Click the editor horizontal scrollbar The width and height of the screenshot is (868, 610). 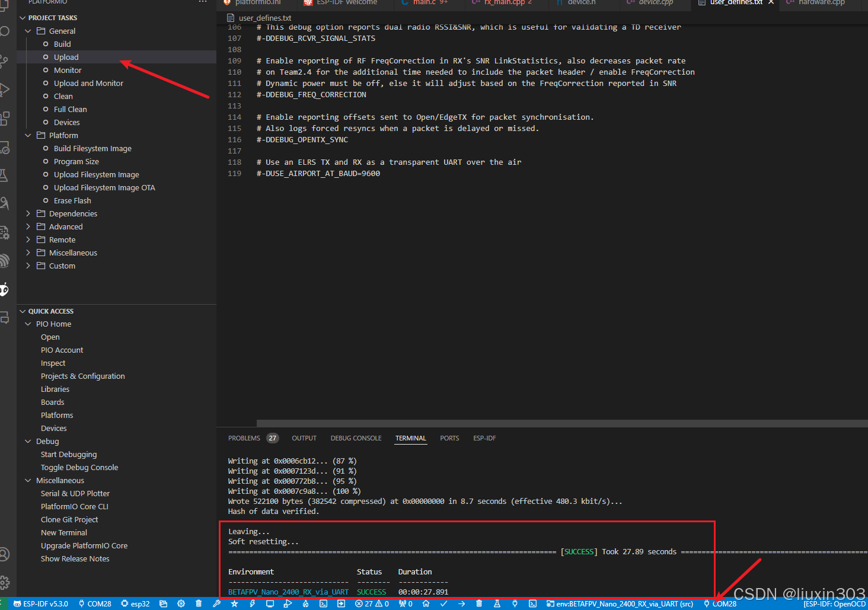click(x=562, y=423)
